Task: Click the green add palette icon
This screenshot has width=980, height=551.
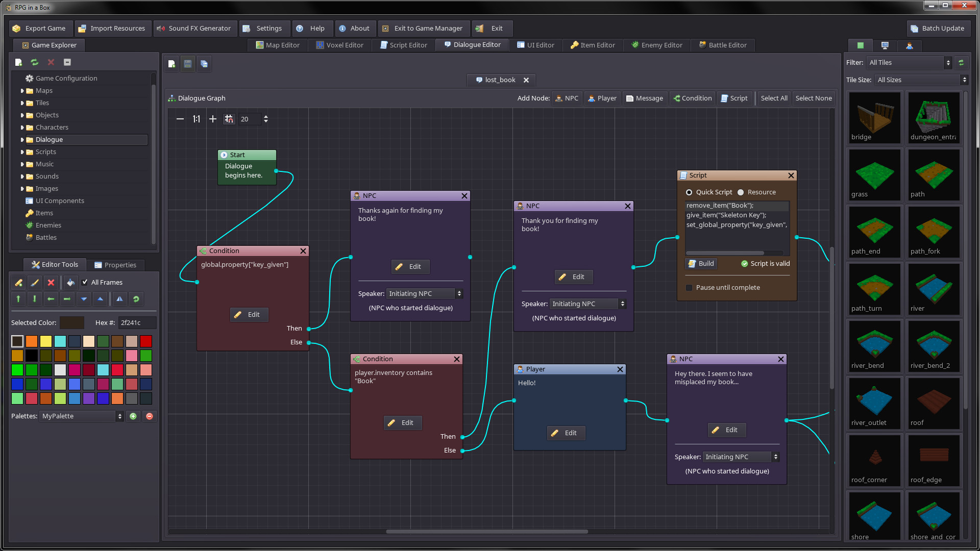Action: (x=133, y=416)
